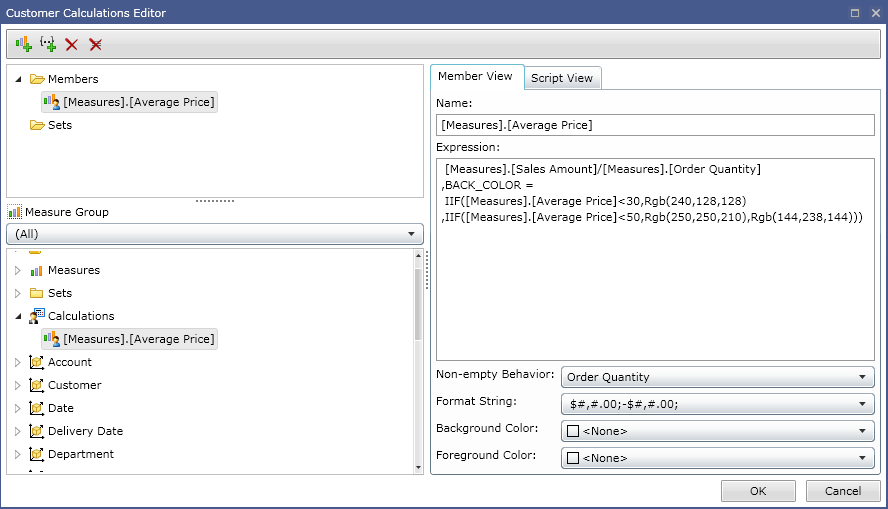The image size is (888, 509).
Task: Click the Account tree label
Action: (70, 362)
